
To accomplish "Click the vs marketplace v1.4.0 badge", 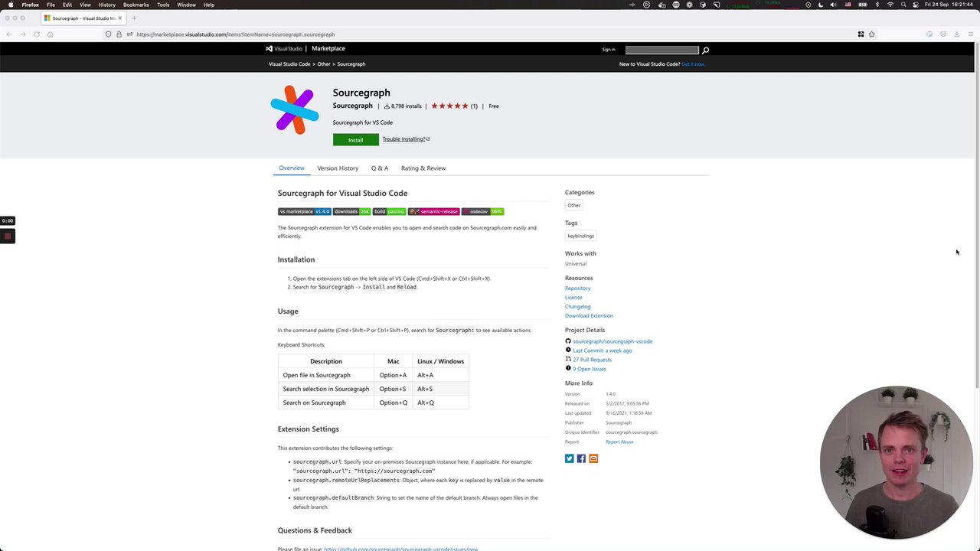I will pos(305,211).
